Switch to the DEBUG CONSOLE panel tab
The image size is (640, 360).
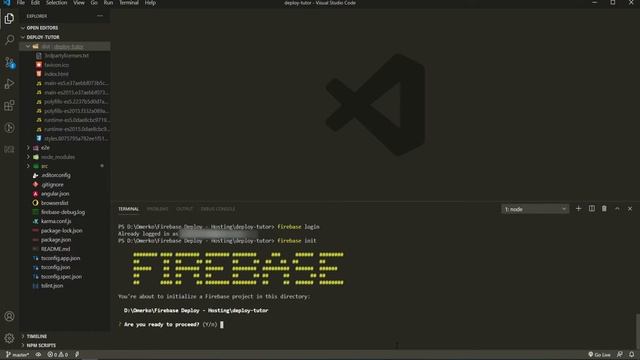(x=218, y=209)
